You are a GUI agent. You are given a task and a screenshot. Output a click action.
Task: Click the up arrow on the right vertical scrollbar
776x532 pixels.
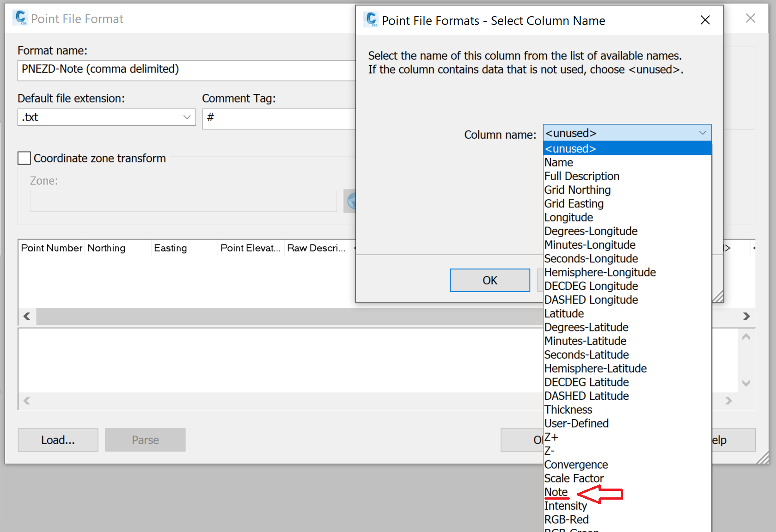[745, 337]
